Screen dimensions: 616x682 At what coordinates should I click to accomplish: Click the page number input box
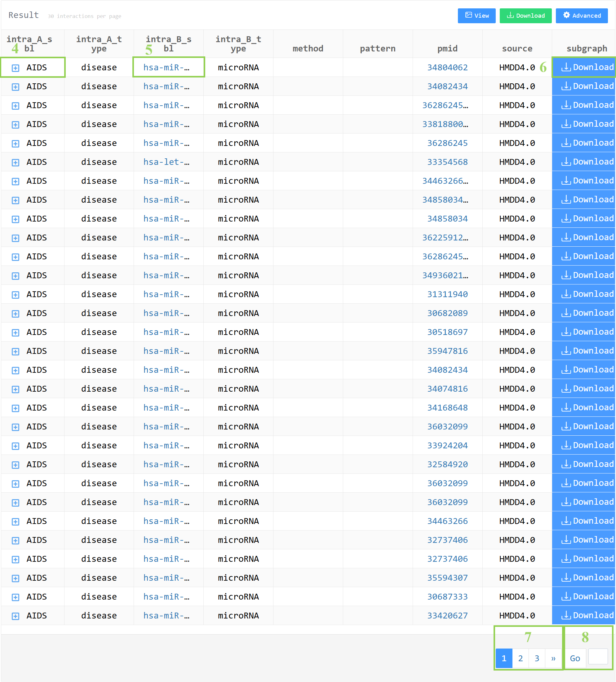coord(598,657)
